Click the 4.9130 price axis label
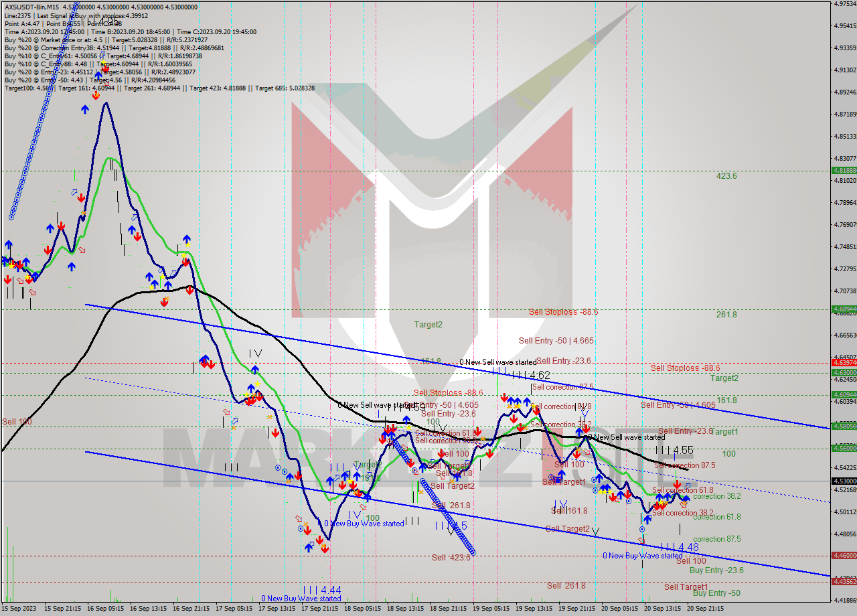The image size is (857, 616). pos(844,70)
